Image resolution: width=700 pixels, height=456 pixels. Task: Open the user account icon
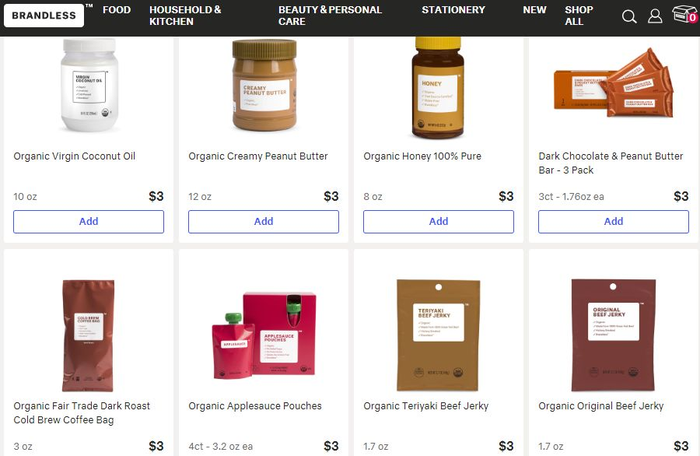pyautogui.click(x=655, y=16)
